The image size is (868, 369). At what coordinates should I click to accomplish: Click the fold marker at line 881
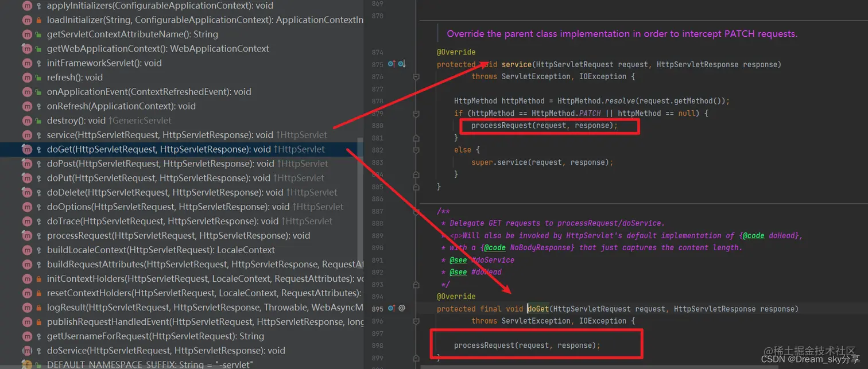[x=416, y=138]
